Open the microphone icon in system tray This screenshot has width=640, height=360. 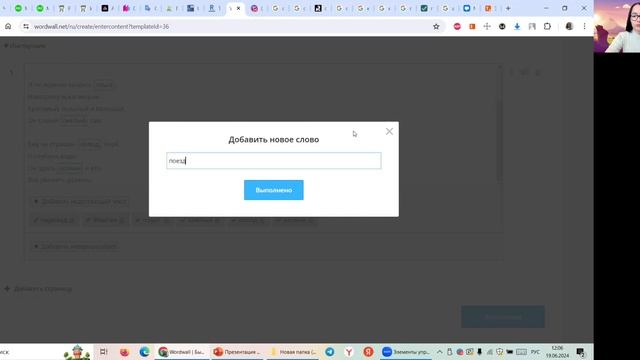click(x=480, y=352)
